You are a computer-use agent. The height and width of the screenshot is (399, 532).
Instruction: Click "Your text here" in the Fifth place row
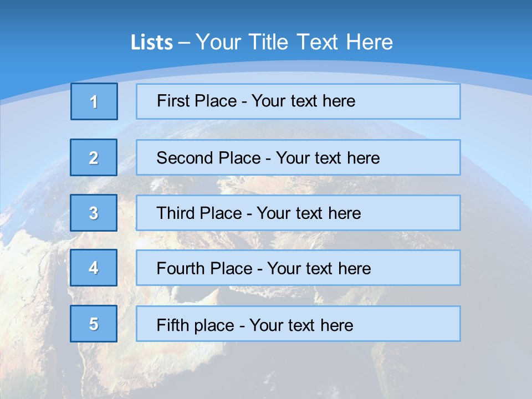click(301, 325)
